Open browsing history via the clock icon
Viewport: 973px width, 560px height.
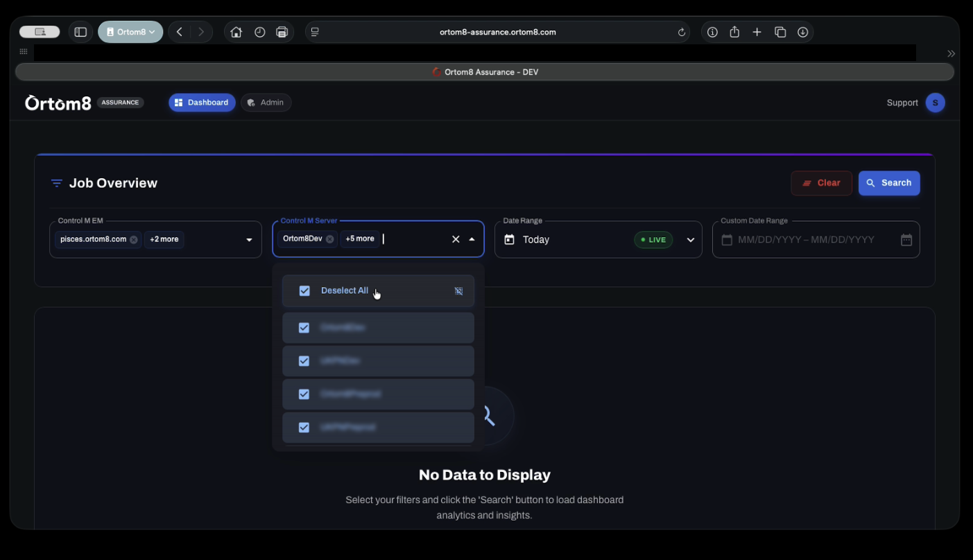point(260,32)
